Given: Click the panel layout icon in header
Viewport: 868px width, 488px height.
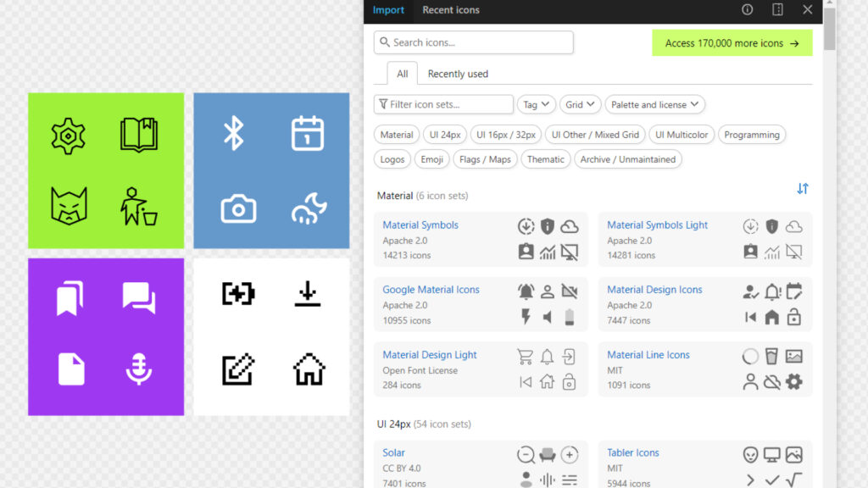Looking at the screenshot, I should 778,9.
